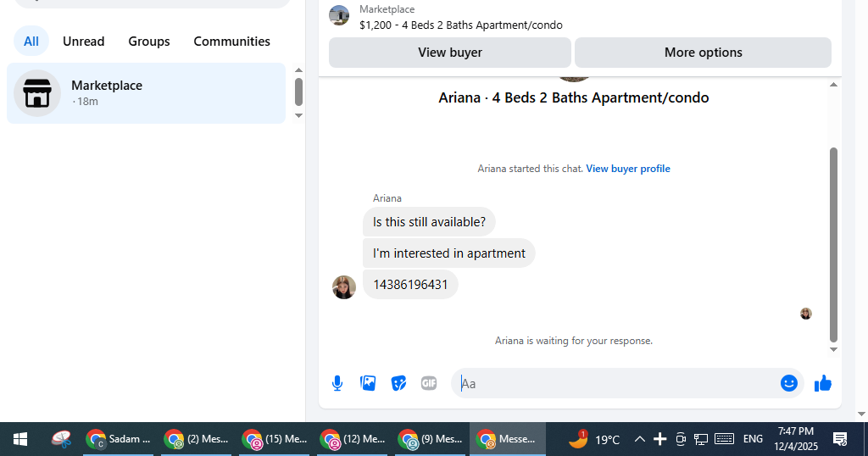The width and height of the screenshot is (868, 456).
Task: Click the View buyer button
Action: coord(450,53)
